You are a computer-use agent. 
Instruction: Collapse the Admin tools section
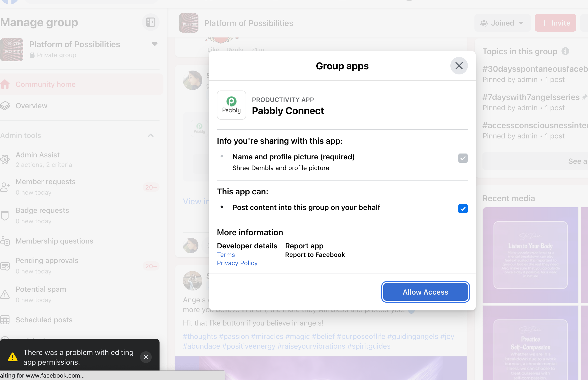[151, 136]
